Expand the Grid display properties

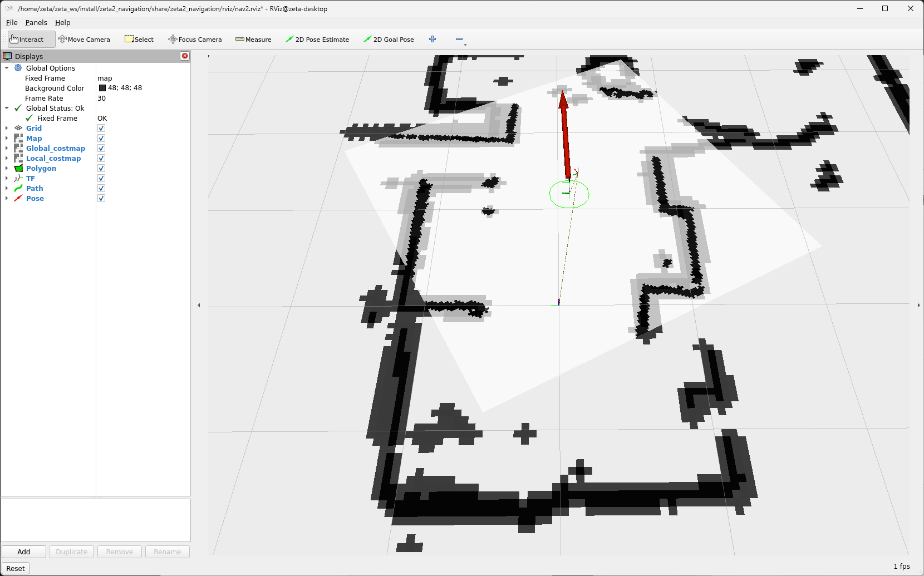(x=7, y=128)
